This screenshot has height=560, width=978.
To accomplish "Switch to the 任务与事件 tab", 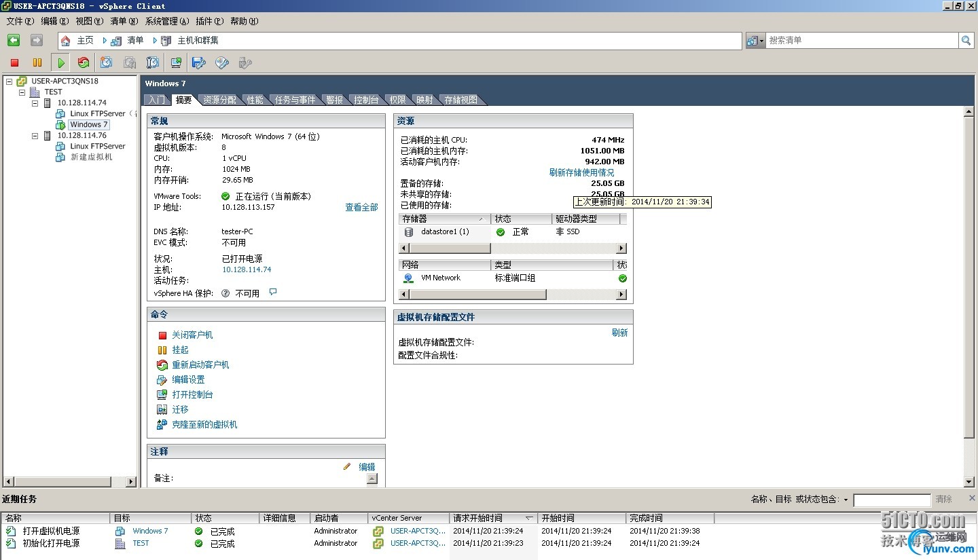I will pyautogui.click(x=295, y=100).
